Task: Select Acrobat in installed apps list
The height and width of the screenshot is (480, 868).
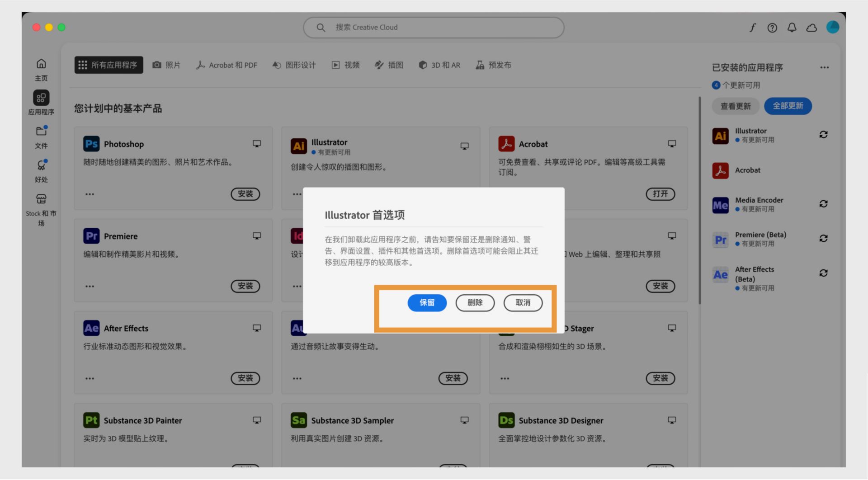Action: [771, 170]
